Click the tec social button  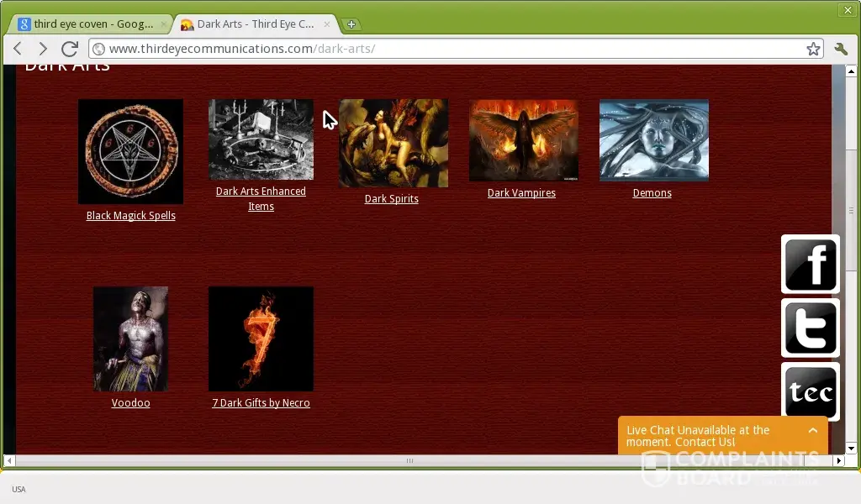click(811, 391)
